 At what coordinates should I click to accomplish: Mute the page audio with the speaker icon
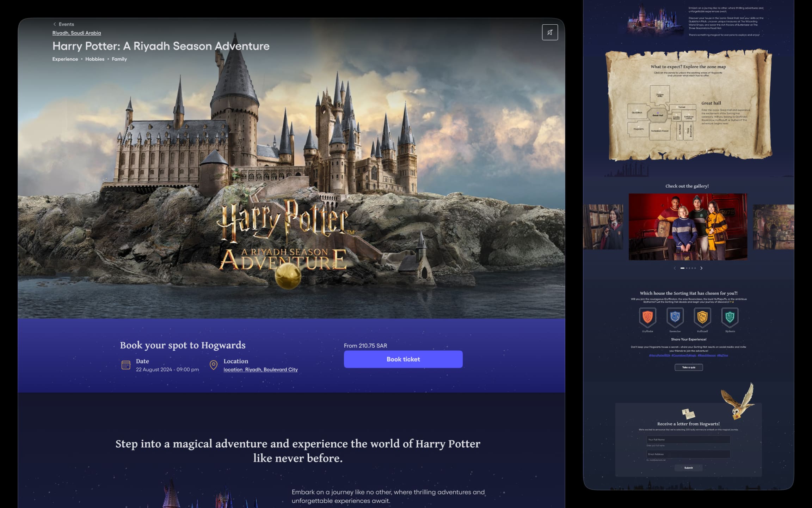(x=550, y=32)
